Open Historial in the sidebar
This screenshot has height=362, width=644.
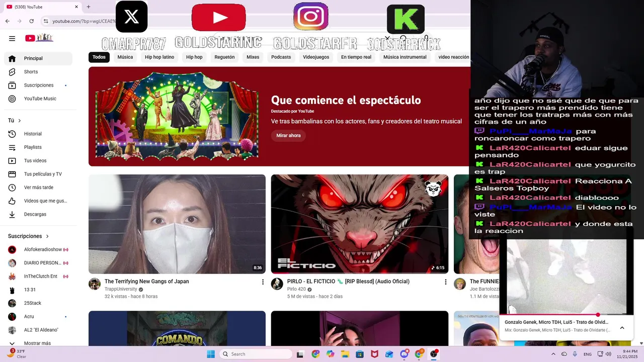(38, 134)
